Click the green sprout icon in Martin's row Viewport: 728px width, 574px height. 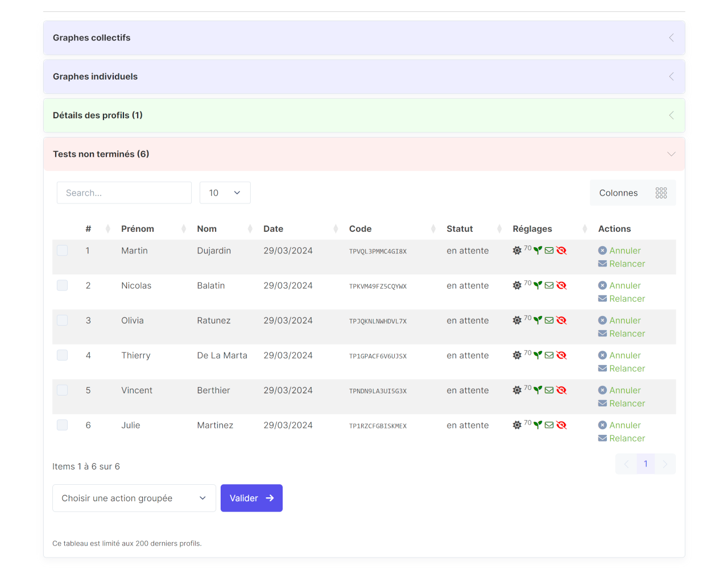pyautogui.click(x=537, y=250)
